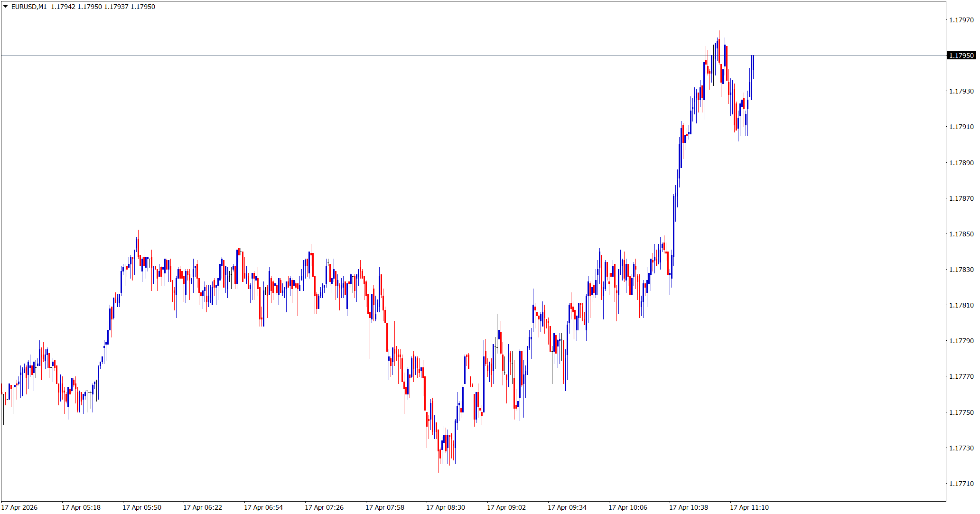
Task: Click price scale label 1.17930
Action: click(961, 91)
